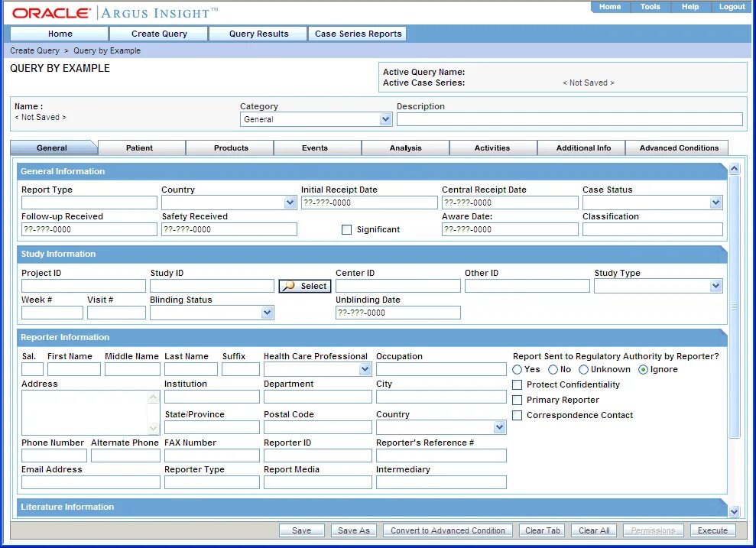Select No radio option
756x548 pixels.
click(x=553, y=370)
